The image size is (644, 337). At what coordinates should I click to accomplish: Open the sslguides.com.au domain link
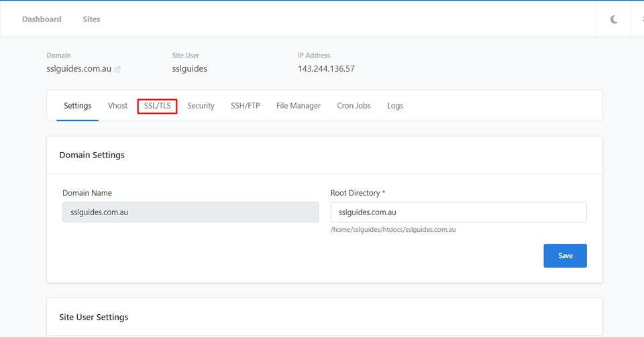coord(79,69)
